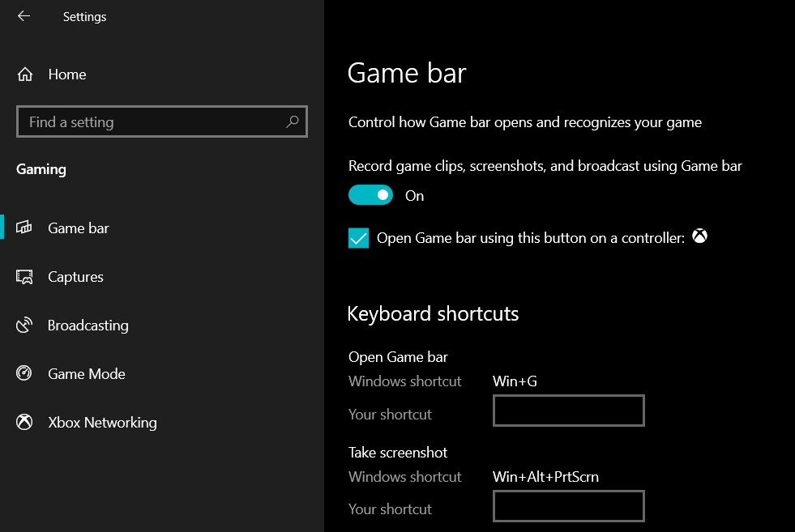Viewport: 795px width, 532px height.
Task: Click the Win+G shortcut text
Action: [x=515, y=381]
